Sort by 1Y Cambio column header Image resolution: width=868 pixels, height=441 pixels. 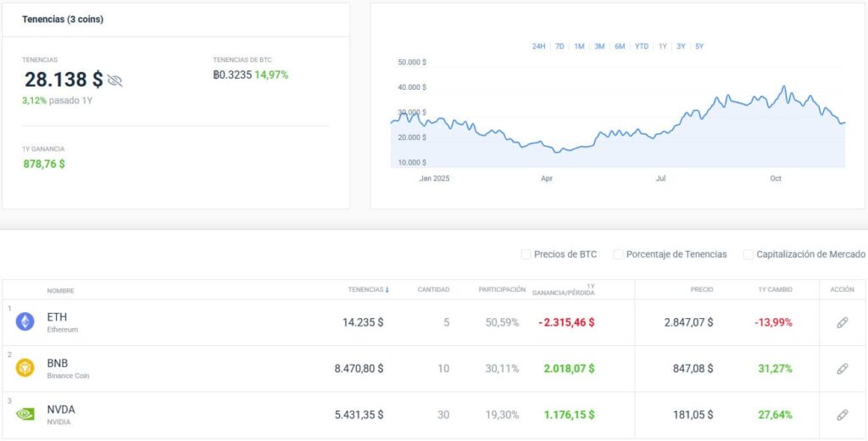775,290
